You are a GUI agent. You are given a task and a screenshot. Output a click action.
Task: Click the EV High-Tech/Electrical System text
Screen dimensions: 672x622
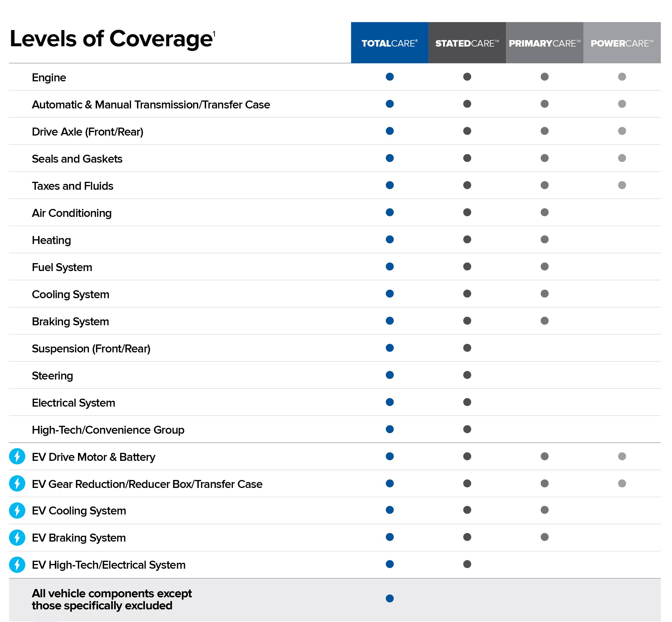[x=109, y=565]
